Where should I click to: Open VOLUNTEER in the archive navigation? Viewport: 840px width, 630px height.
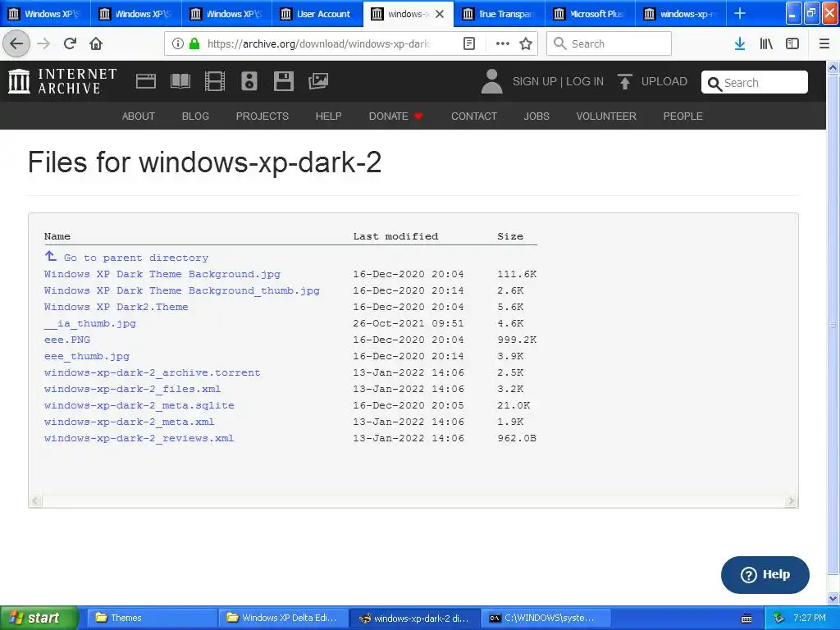point(606,116)
